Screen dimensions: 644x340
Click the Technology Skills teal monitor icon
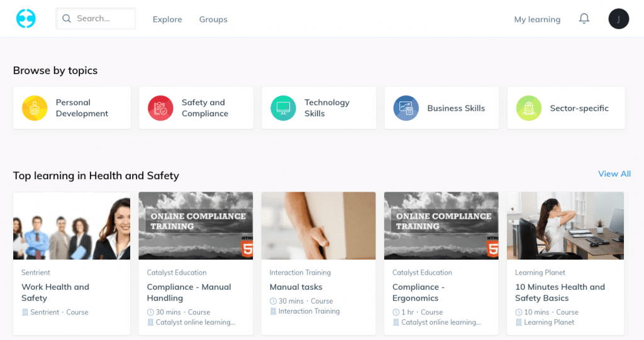[x=284, y=108]
